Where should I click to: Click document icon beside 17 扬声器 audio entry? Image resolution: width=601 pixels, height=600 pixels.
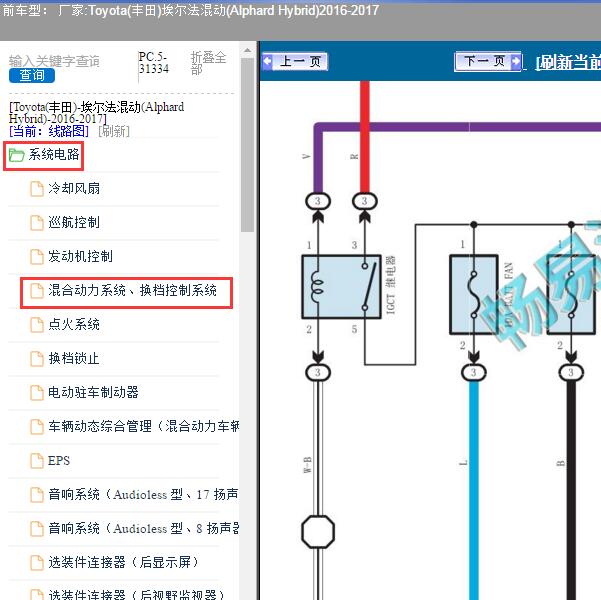tap(37, 494)
